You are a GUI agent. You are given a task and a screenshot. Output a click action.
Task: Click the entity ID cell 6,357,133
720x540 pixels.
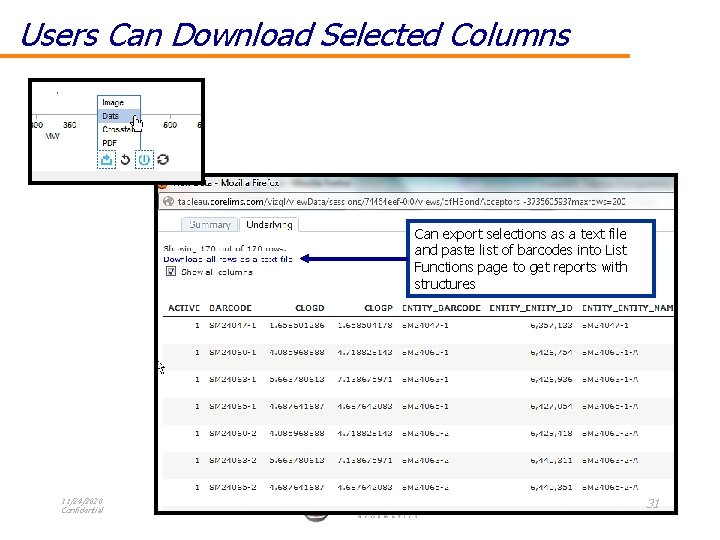click(551, 326)
